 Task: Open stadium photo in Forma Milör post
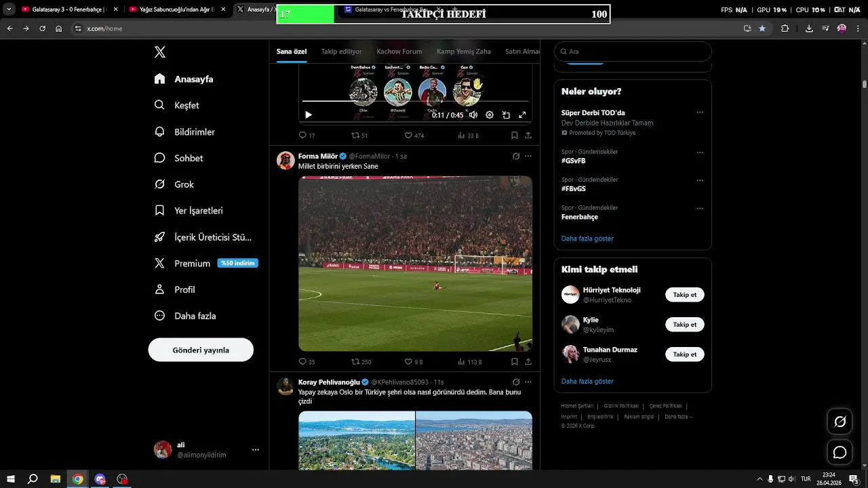point(415,264)
